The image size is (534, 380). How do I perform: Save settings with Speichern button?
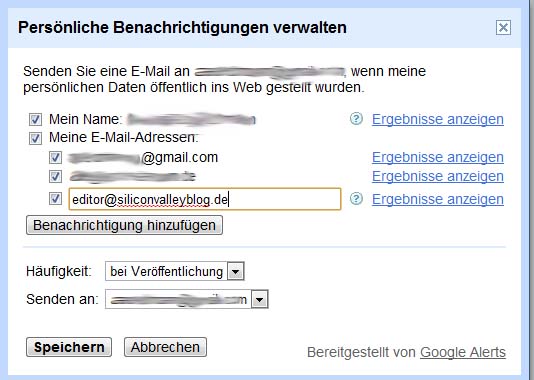point(69,347)
